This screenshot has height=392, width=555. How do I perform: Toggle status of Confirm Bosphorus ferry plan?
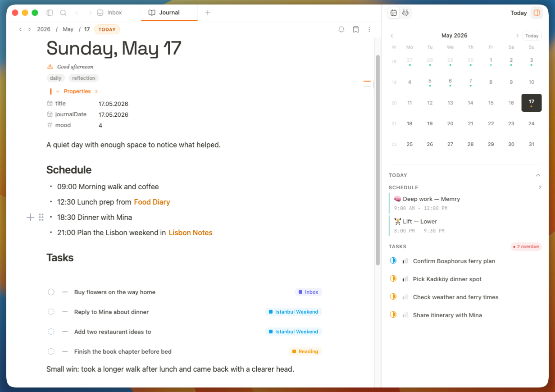[393, 260]
